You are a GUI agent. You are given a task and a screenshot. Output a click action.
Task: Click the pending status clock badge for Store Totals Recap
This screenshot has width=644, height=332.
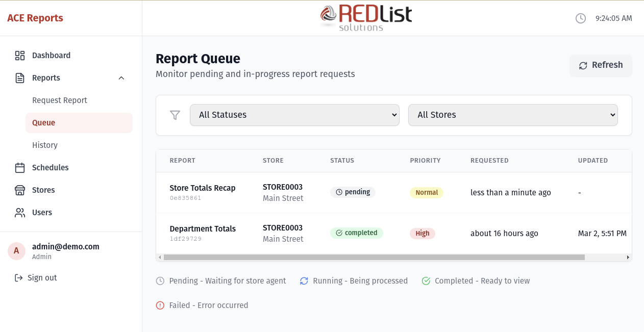tap(353, 192)
